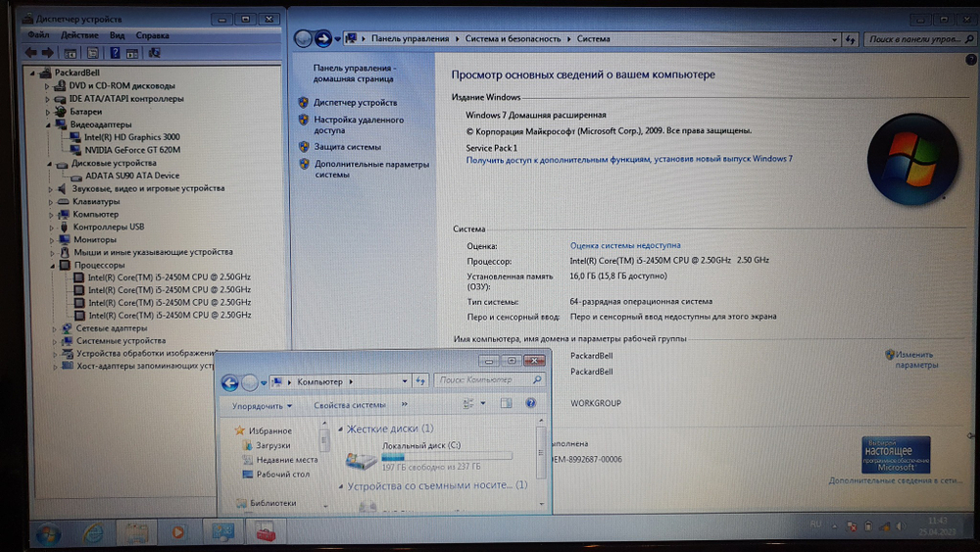Screen dimensions: 980x552
Task: Click change view icon in Компьютер window
Action: [468, 404]
